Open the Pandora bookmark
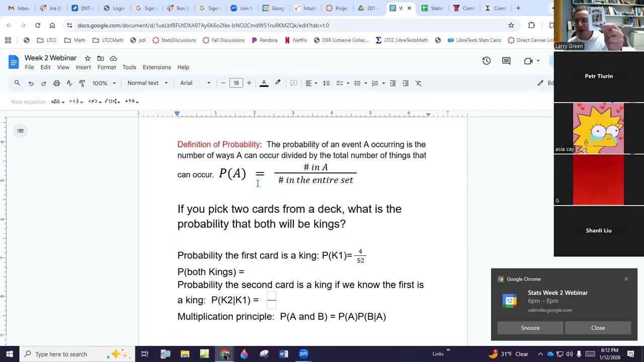This screenshot has width=644, height=362. click(x=264, y=40)
